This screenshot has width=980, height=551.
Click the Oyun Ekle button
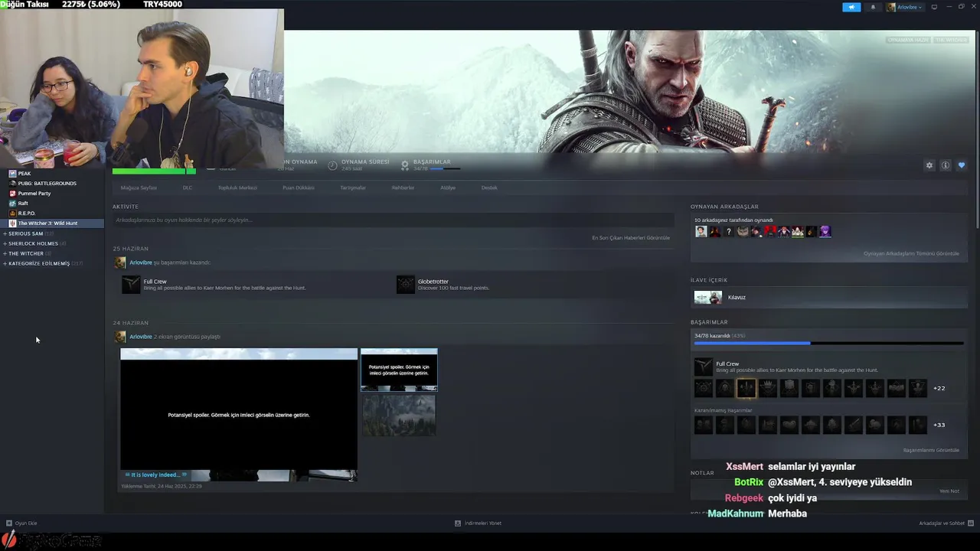tap(21, 523)
